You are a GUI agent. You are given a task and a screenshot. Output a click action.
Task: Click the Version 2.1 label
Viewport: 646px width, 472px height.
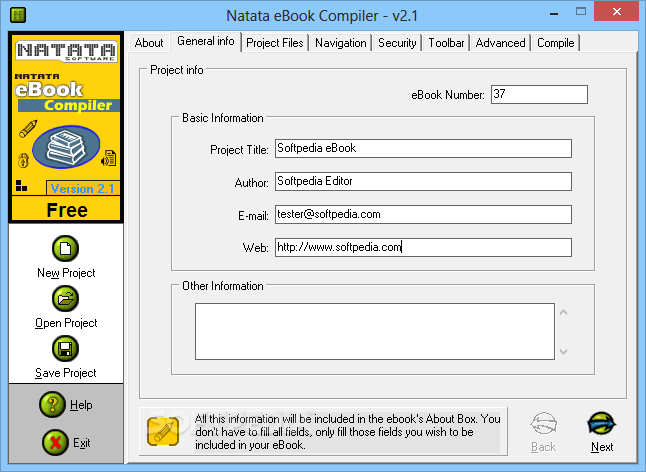coord(82,189)
